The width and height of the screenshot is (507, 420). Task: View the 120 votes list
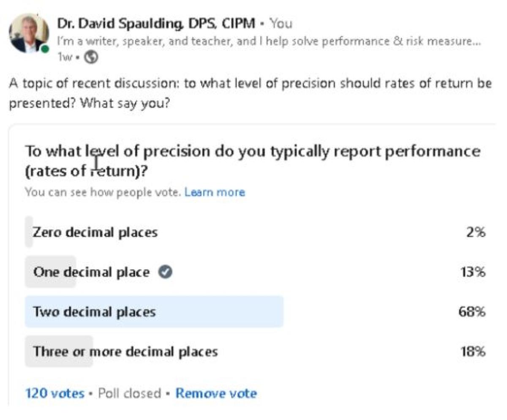55,393
